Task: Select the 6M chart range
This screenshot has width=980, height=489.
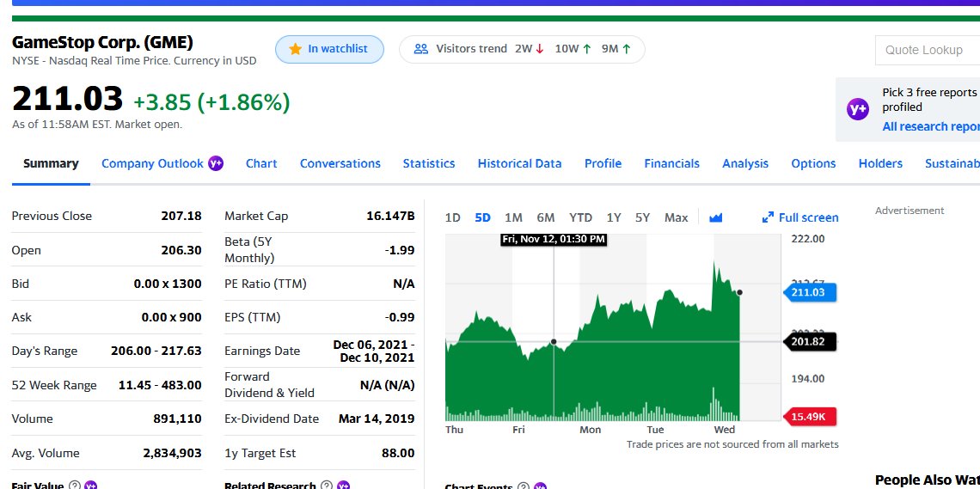Action: click(546, 217)
